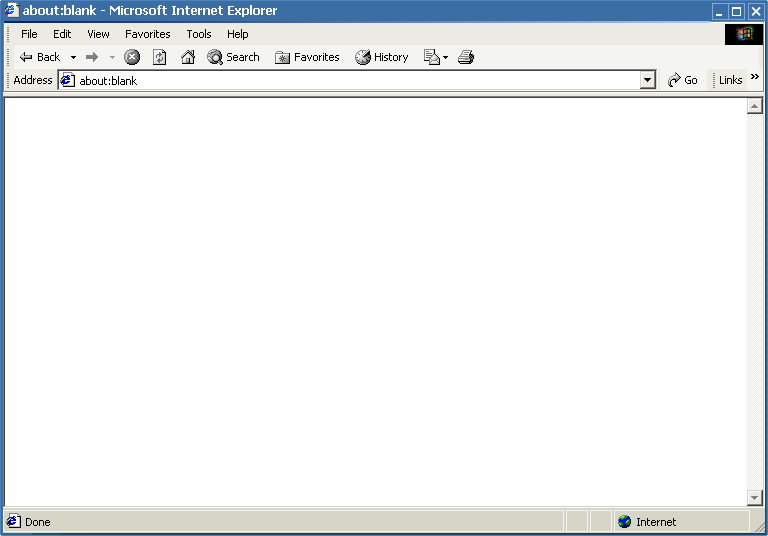The image size is (768, 536).
Task: Open the Favorites menu
Action: pyautogui.click(x=148, y=34)
